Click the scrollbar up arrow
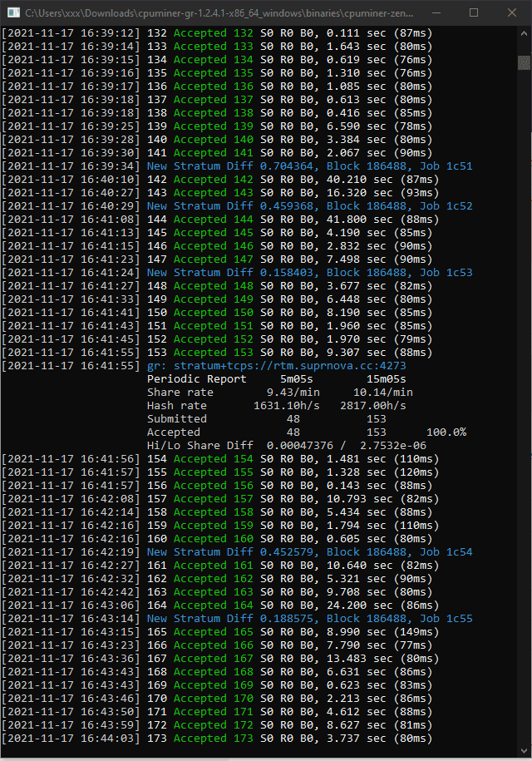 (x=524, y=33)
